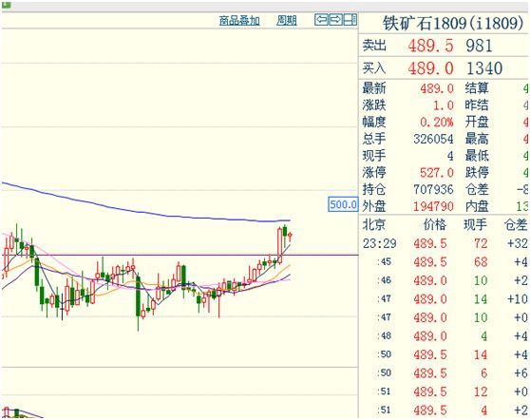Select the 买入 489.0 bid row

444,68
